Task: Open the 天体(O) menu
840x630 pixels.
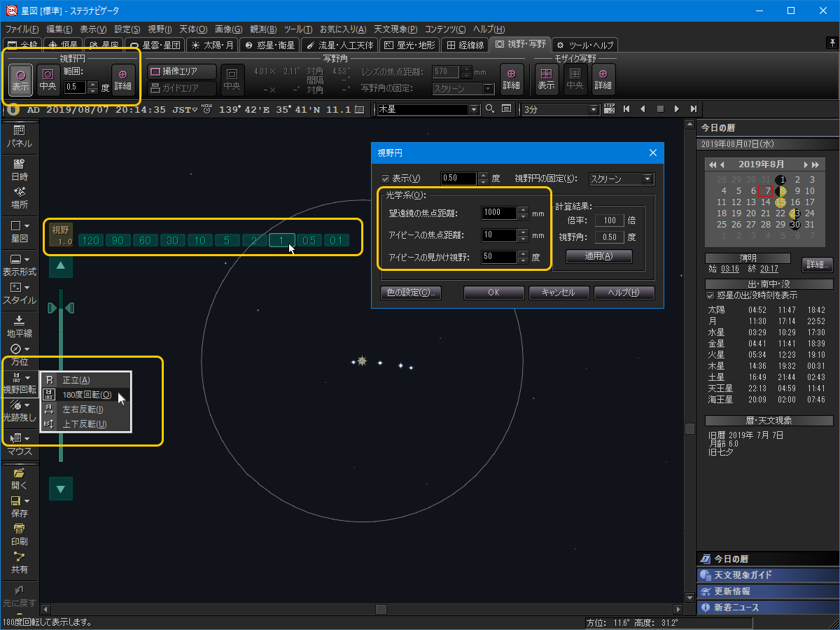Action: [193, 29]
